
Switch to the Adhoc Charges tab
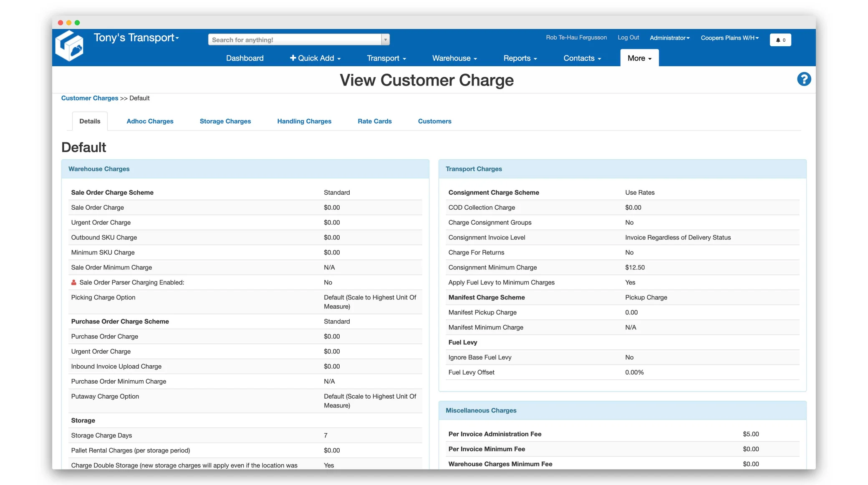click(150, 121)
